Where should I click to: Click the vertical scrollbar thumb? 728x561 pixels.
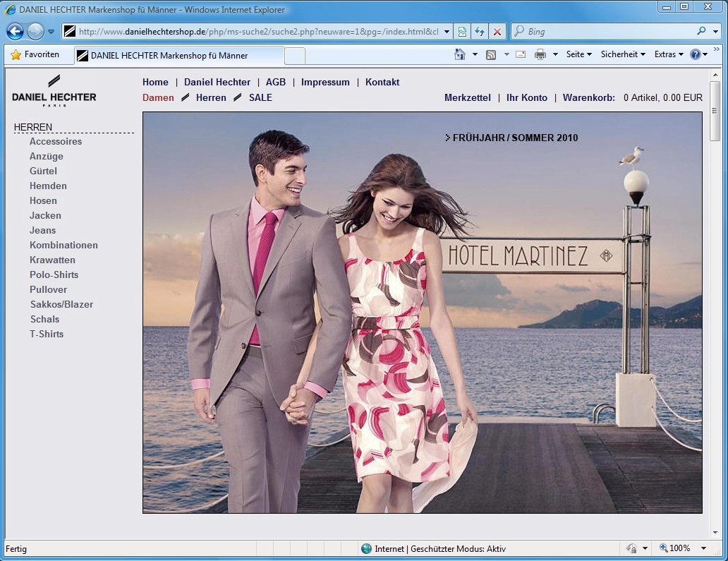coord(715,111)
